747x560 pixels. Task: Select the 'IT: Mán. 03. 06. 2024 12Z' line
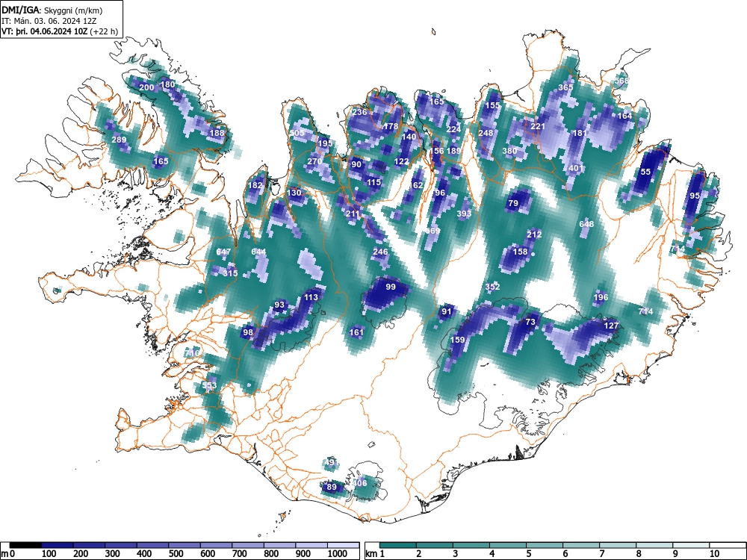[49, 21]
